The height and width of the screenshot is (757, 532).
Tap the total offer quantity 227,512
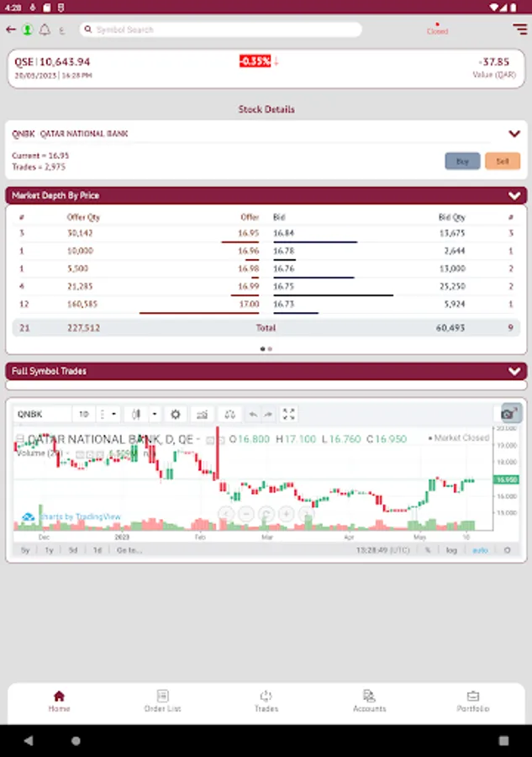[x=83, y=328]
